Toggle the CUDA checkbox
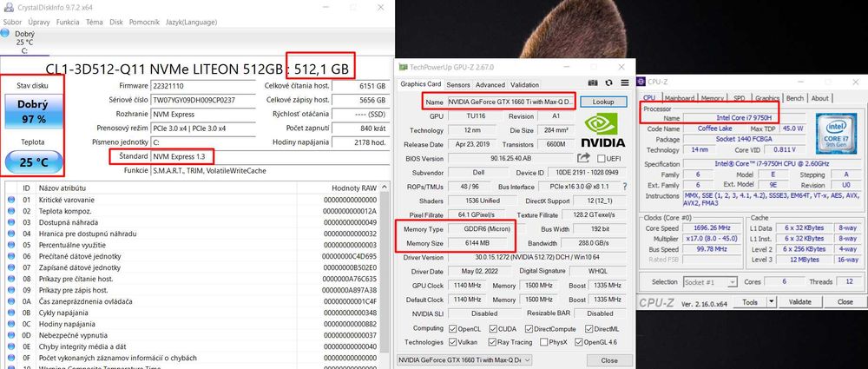This screenshot has height=369, width=868. 493,328
